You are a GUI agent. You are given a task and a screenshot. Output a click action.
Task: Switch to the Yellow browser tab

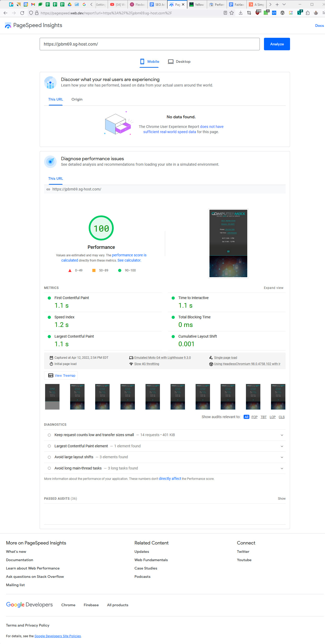pos(197,4)
